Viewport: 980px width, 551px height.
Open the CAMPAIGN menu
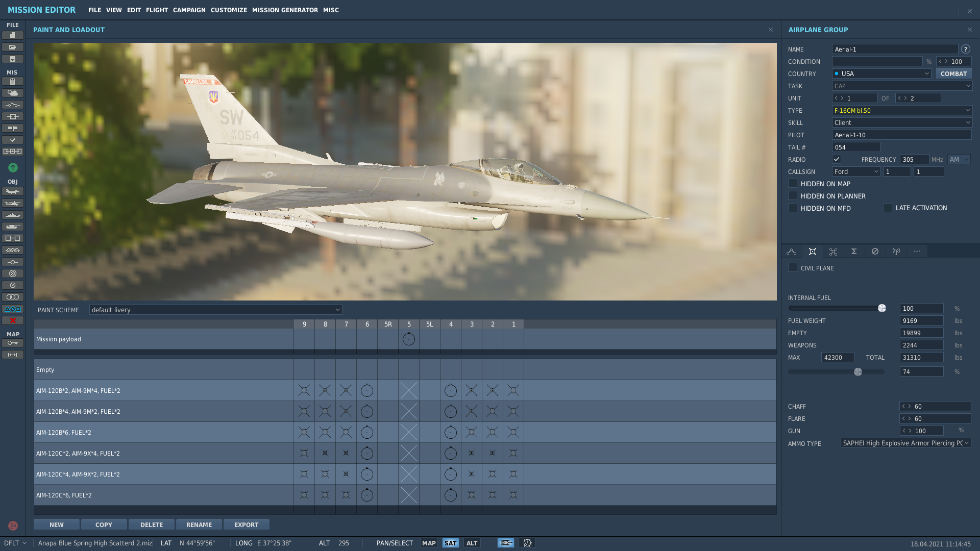click(x=189, y=10)
